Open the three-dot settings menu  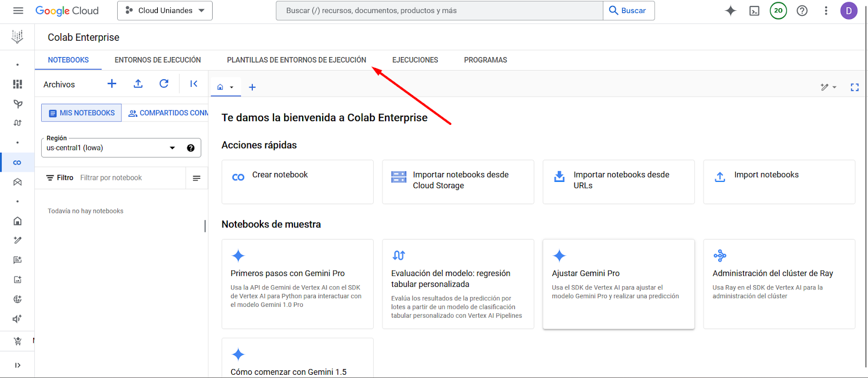(826, 10)
